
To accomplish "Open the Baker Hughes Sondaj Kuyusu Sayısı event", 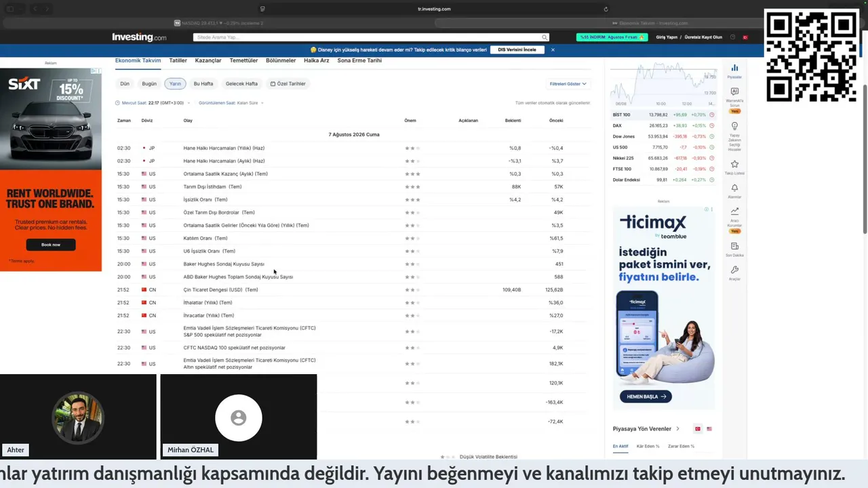I will (x=224, y=264).
